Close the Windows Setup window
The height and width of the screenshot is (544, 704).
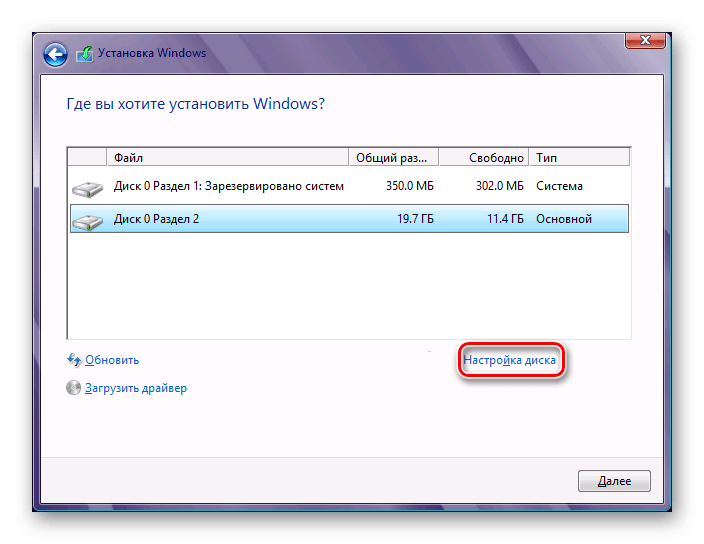(x=646, y=40)
